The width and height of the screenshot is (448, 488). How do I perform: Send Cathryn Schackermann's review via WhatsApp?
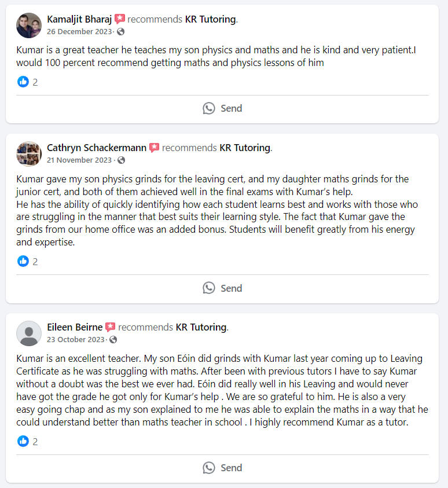(x=222, y=288)
